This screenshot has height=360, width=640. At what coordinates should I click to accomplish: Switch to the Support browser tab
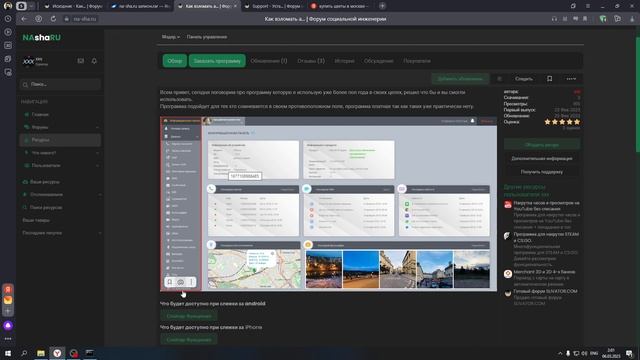pos(273,6)
